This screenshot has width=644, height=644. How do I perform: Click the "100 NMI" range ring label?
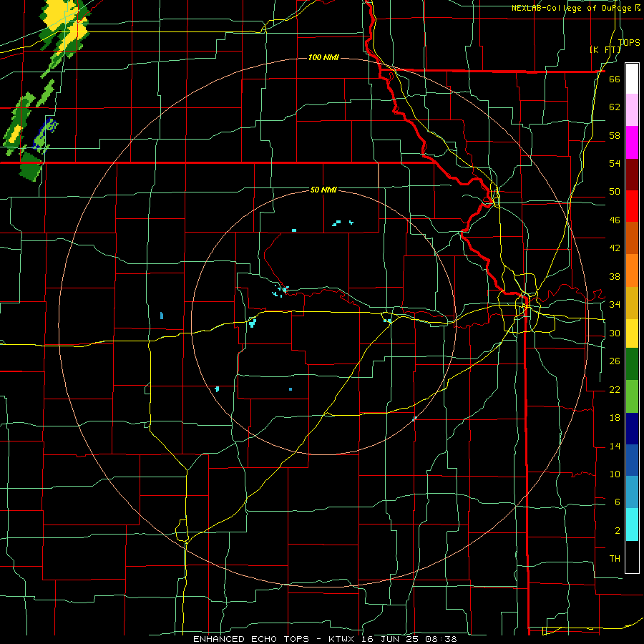(x=323, y=57)
